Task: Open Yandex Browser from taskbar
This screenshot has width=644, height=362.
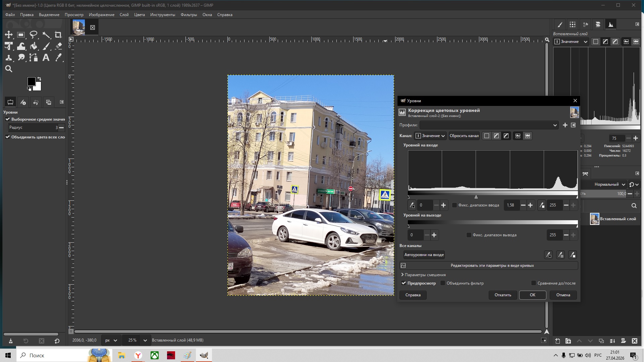Action: (x=138, y=355)
